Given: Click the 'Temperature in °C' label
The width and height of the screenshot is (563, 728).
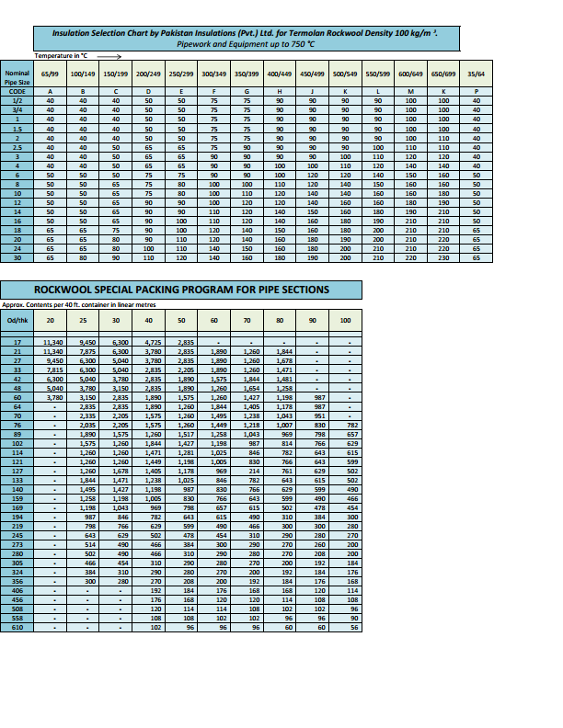Looking at the screenshot, I should click(x=62, y=56).
